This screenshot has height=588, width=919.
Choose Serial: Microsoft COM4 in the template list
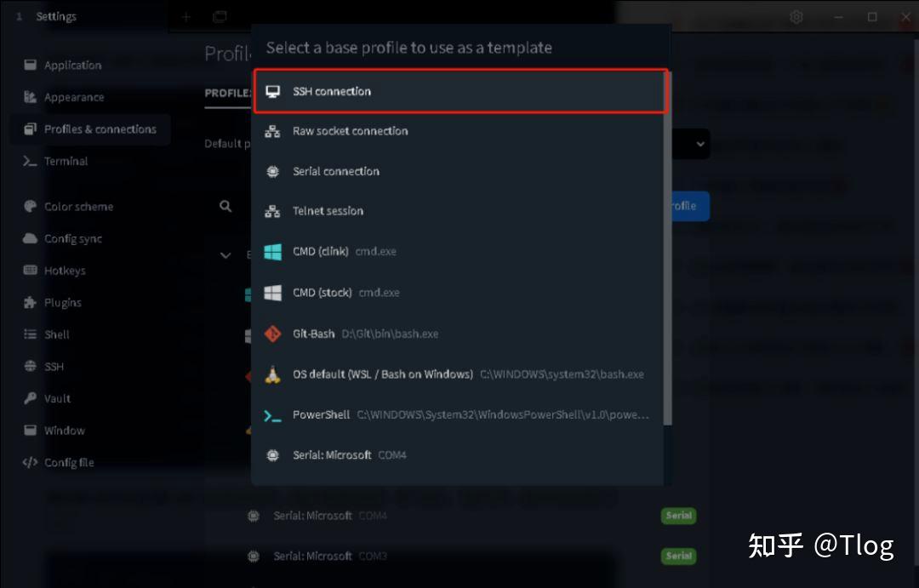(x=459, y=455)
